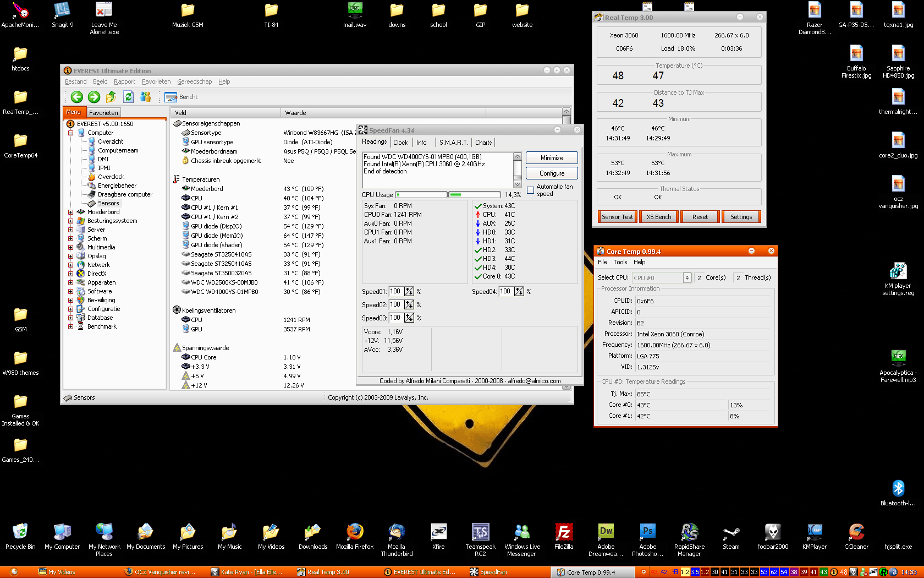Click EVEREST forward navigation arrow
The width and height of the screenshot is (924, 578).
(94, 97)
